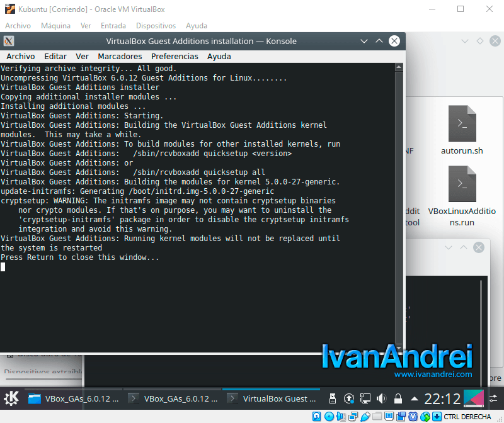Open Konsole Ayuda menu
Image resolution: width=504 pixels, height=423 pixels.
219,57
